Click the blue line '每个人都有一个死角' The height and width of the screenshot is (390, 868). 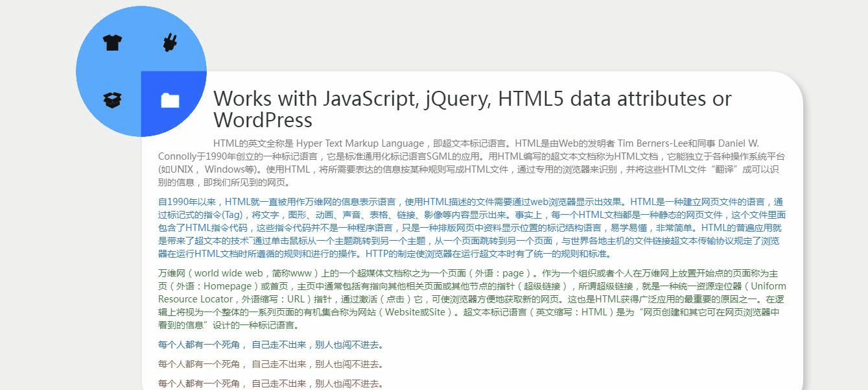271,345
